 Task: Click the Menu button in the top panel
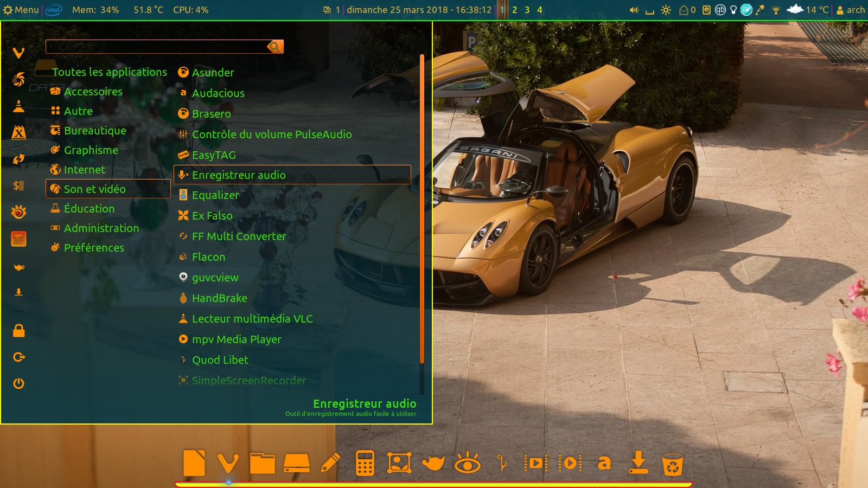pos(21,10)
